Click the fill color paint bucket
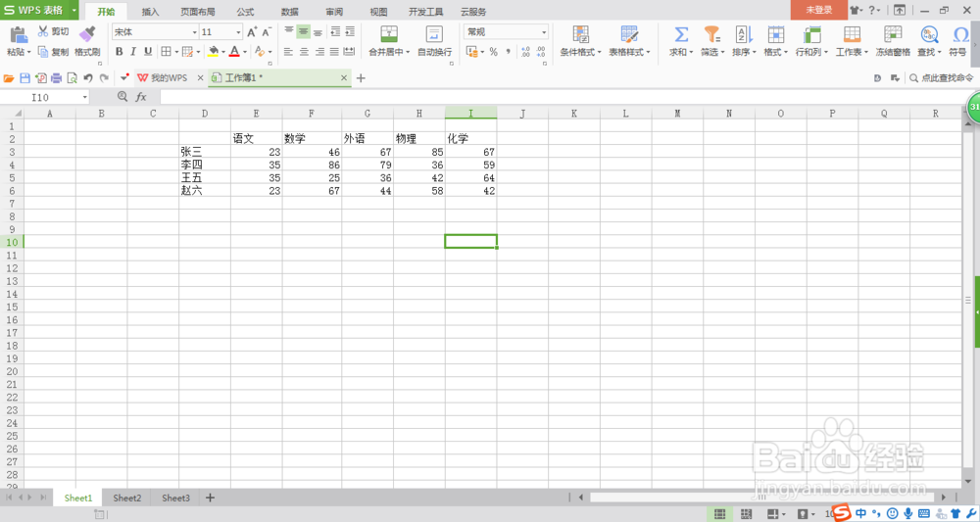The height and width of the screenshot is (522, 980). tap(214, 51)
